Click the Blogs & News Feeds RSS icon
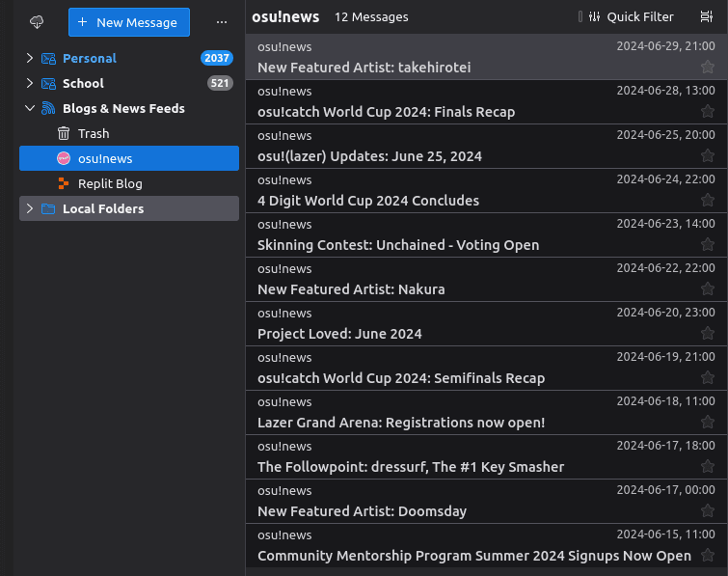Viewport: 728px width, 576px height. pos(48,108)
